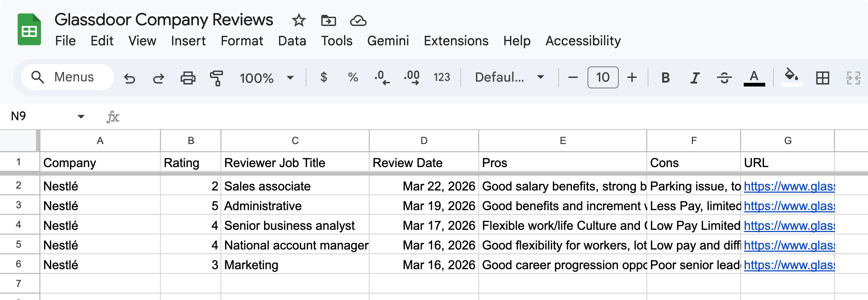Image resolution: width=868 pixels, height=300 pixels.
Task: Click the redo arrow icon
Action: point(158,78)
